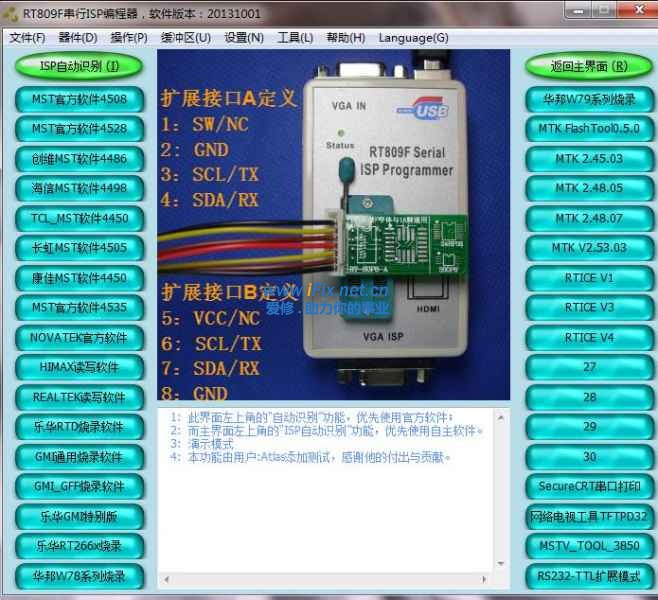
Task: Click the button labeled 30
Action: click(589, 457)
